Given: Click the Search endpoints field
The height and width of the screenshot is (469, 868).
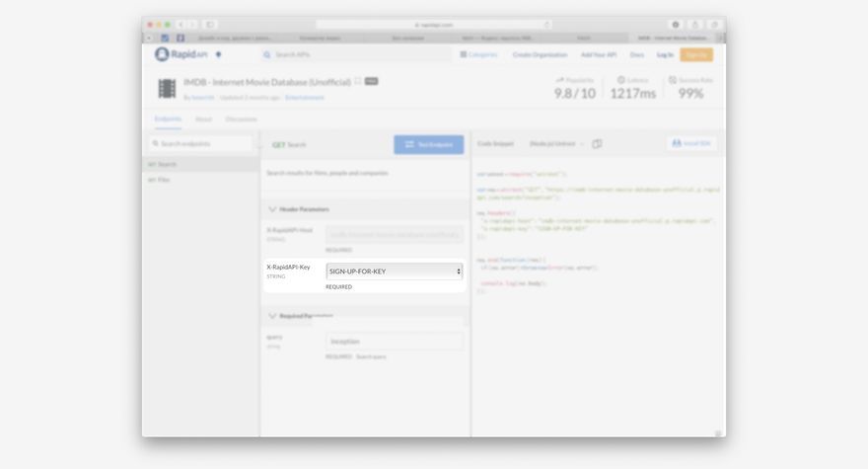Looking at the screenshot, I should (200, 143).
